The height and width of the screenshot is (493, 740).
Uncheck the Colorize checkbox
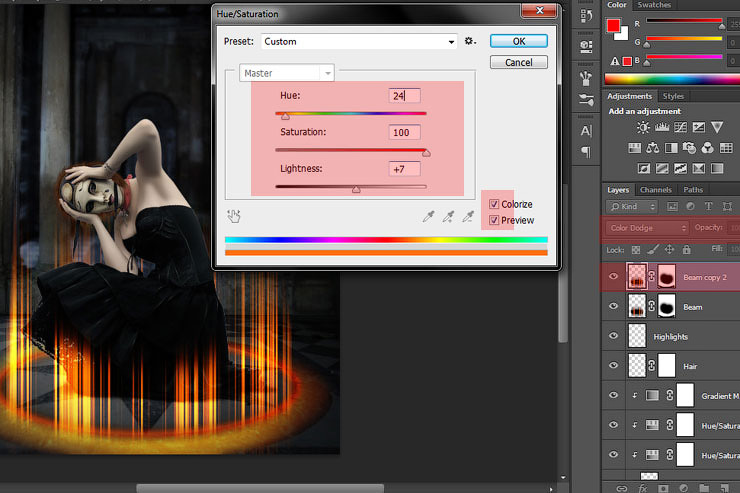coord(494,204)
